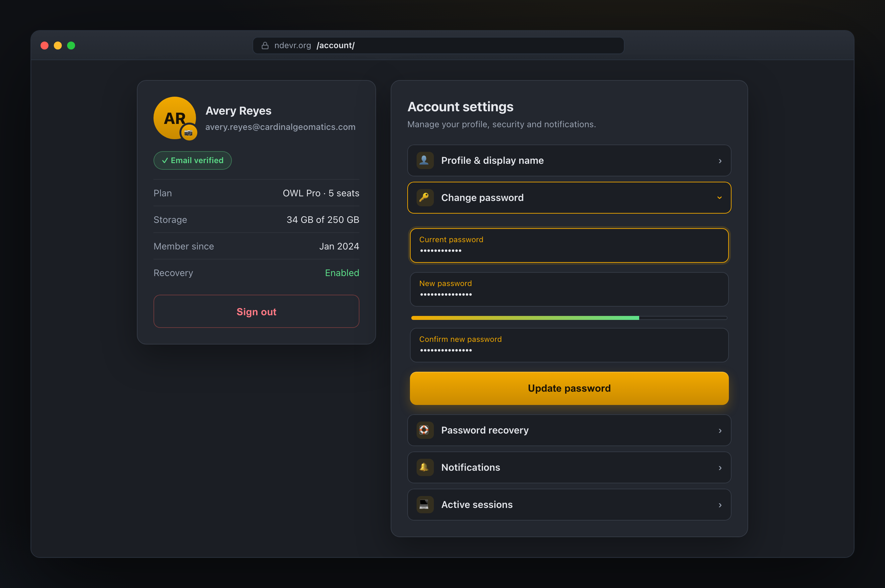The image size is (885, 588).
Task: Focus the Confirm new password field
Action: click(569, 345)
